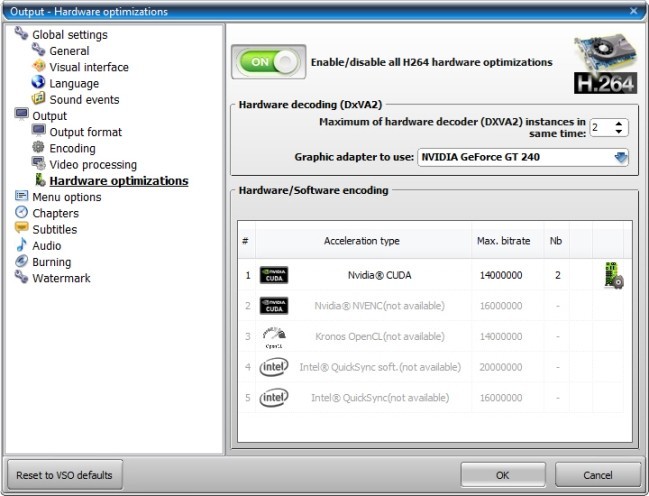Open Video processing settings
Screen dimensions: 649x496
93,164
